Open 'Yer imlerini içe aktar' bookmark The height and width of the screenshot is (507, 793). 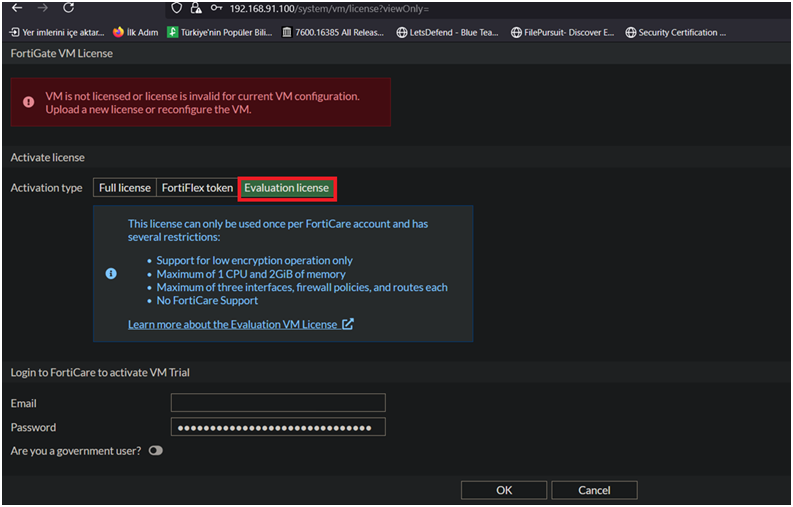[57, 32]
